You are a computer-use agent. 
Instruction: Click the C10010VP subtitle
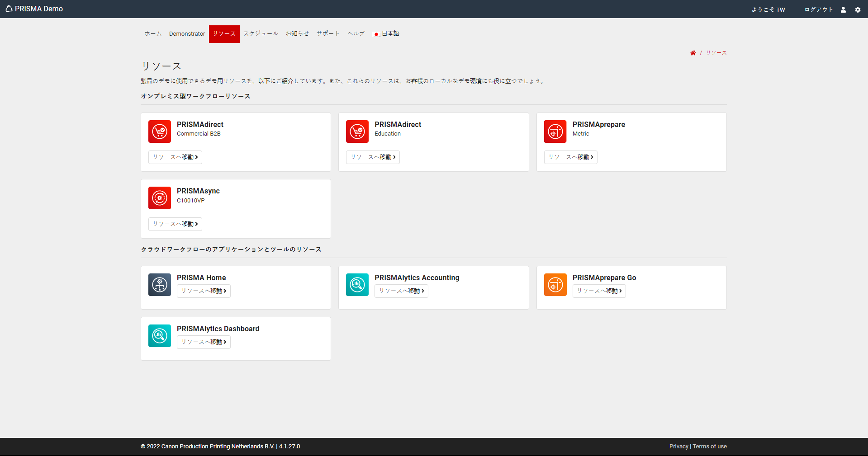[x=191, y=201]
